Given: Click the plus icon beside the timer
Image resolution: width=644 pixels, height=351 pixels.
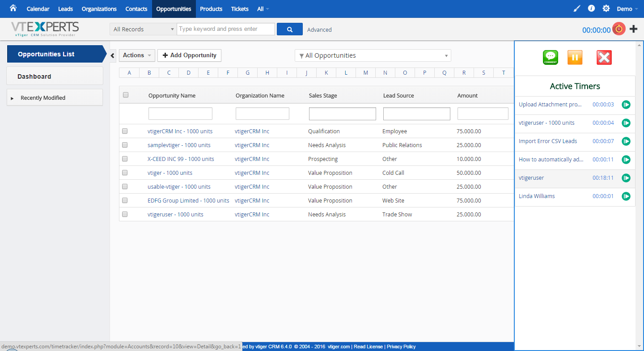Looking at the screenshot, I should coord(633,29).
